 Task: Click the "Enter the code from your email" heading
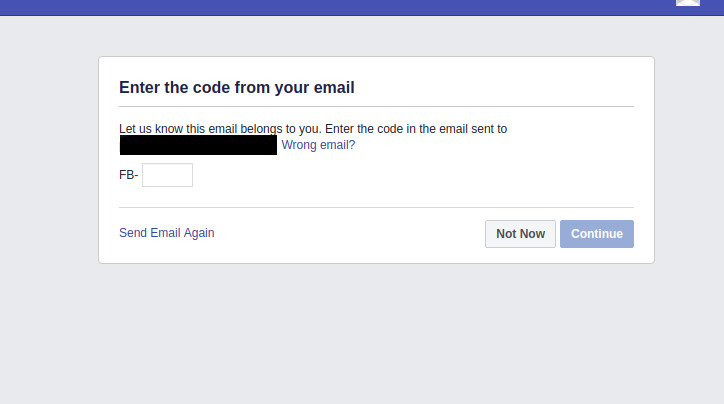coord(236,88)
